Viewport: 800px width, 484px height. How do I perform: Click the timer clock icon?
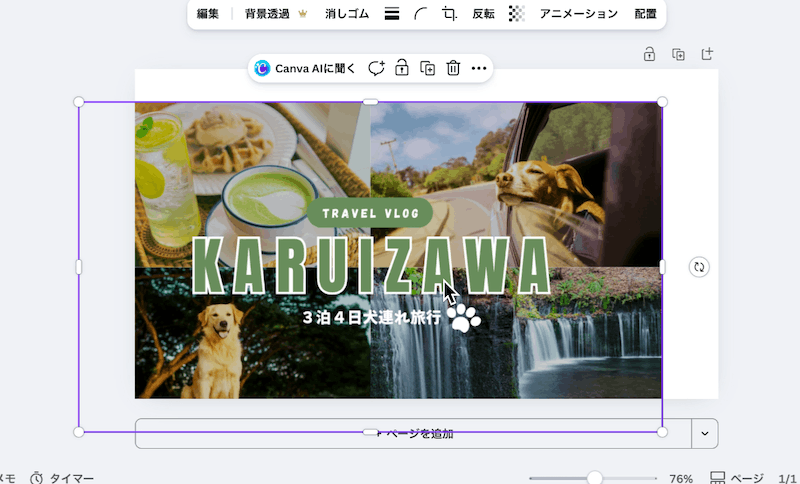(x=36, y=478)
